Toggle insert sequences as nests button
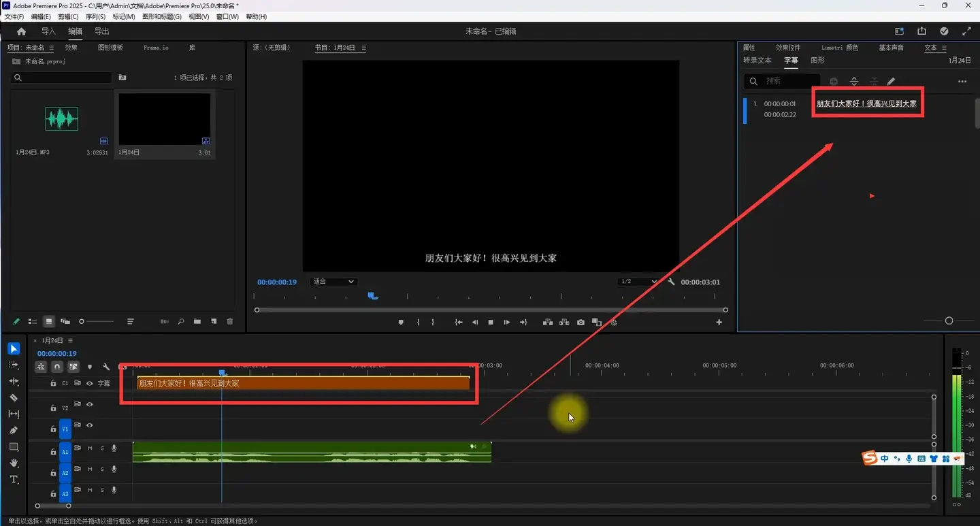The width and height of the screenshot is (980, 526). 41,367
